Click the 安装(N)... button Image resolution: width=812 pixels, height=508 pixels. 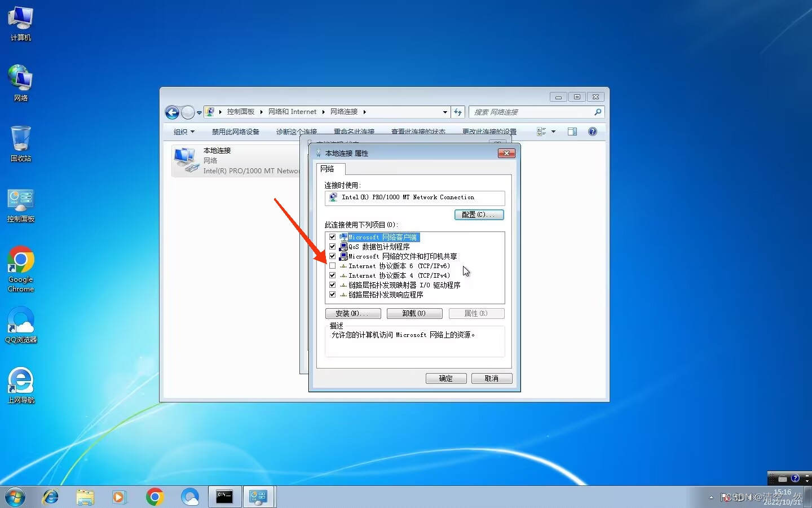[x=353, y=313]
